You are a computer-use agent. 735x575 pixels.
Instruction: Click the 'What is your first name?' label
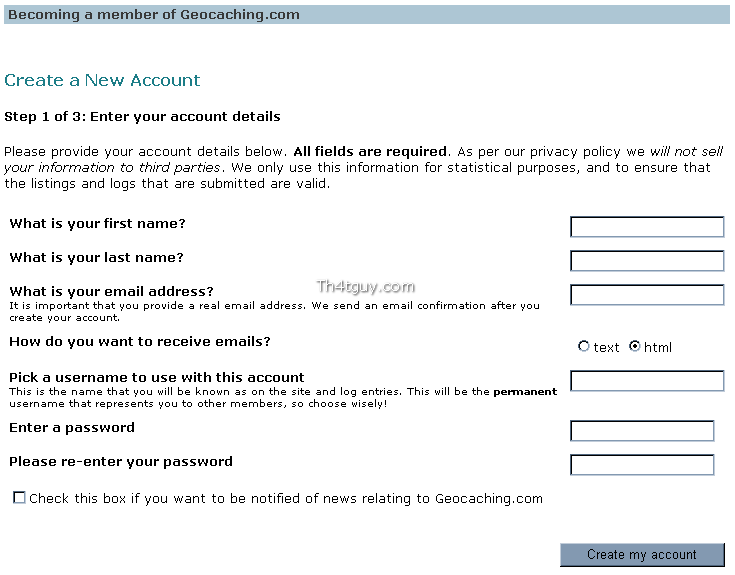point(97,224)
